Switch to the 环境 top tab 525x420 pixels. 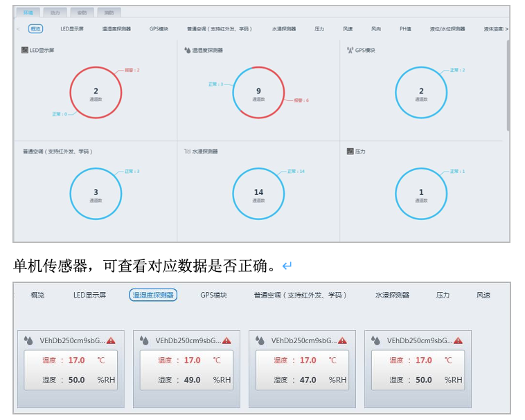28,12
